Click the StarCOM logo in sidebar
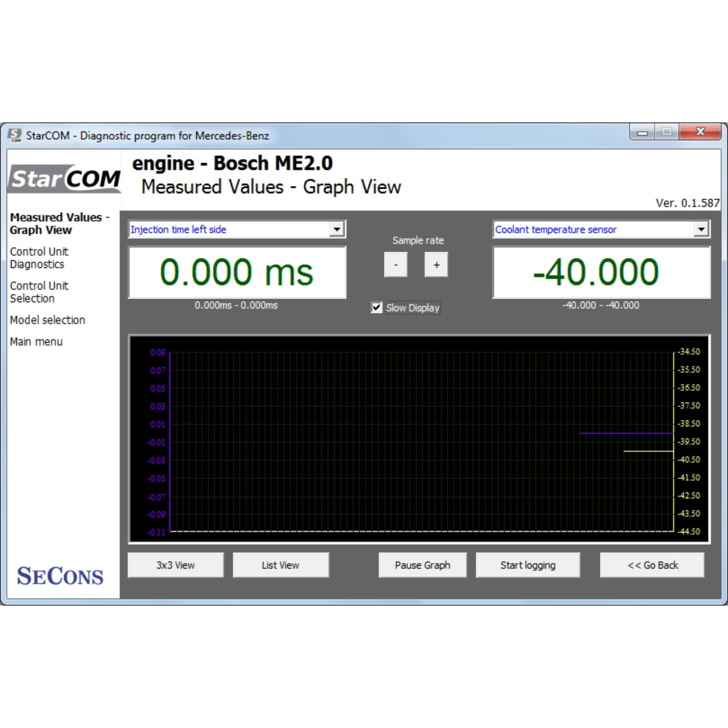Image resolution: width=728 pixels, height=728 pixels. [64, 179]
